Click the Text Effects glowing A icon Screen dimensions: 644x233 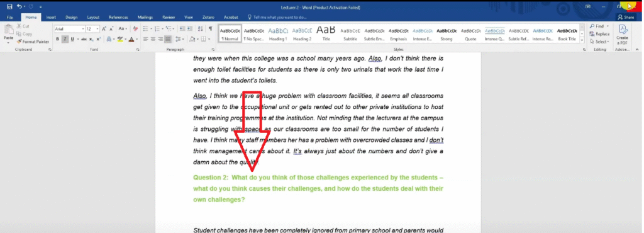coord(109,40)
